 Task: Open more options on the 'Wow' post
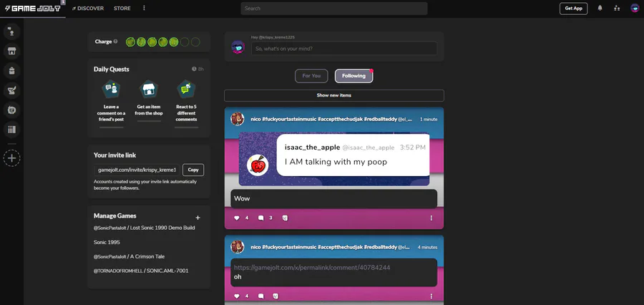(x=431, y=218)
